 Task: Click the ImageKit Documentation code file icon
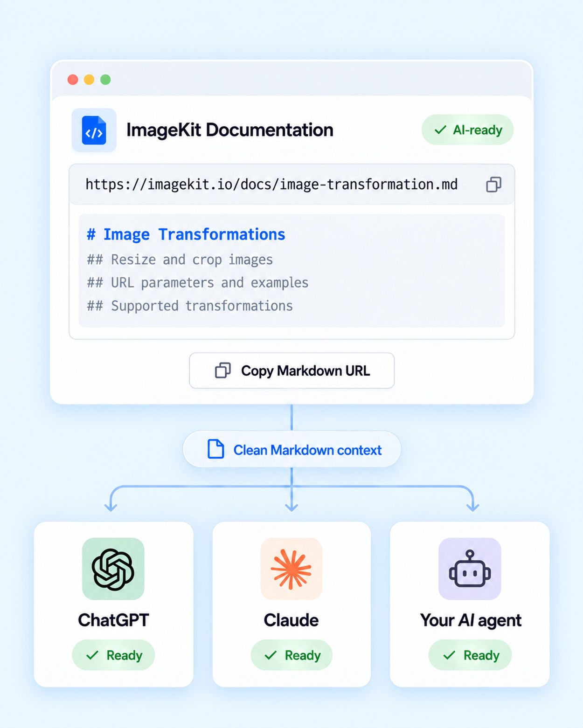(94, 130)
